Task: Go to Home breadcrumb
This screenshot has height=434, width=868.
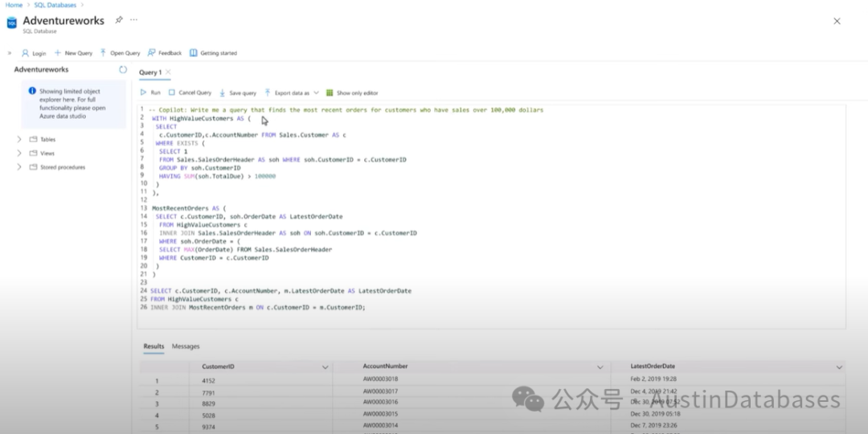Action: (14, 5)
